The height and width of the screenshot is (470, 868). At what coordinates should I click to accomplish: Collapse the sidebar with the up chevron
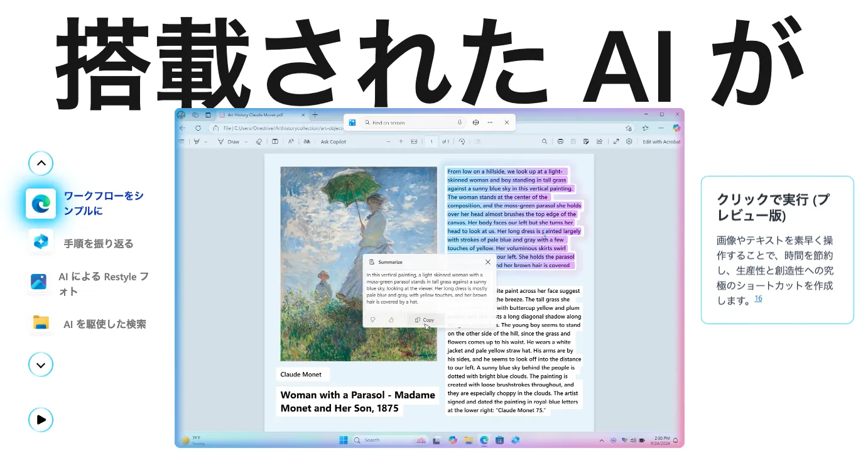[x=41, y=163]
